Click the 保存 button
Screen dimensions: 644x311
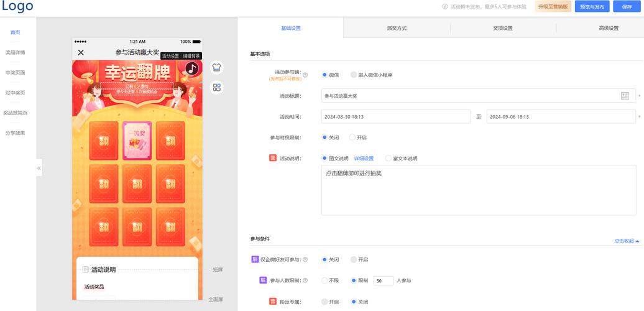[627, 7]
